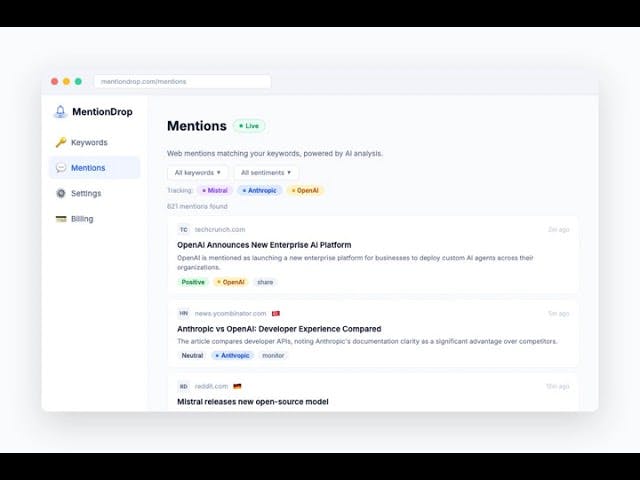Click the summary text of the OpenAI enterprise mention
Viewport: 640px width, 480px height.
point(355,262)
